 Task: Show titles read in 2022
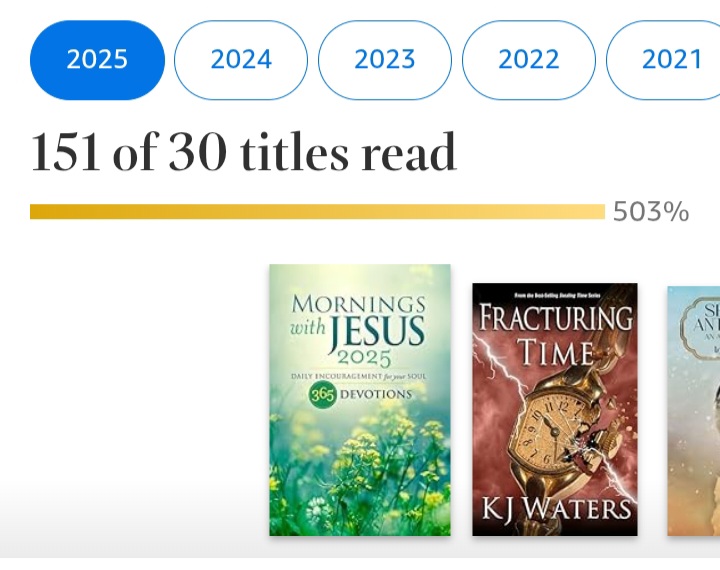click(529, 60)
